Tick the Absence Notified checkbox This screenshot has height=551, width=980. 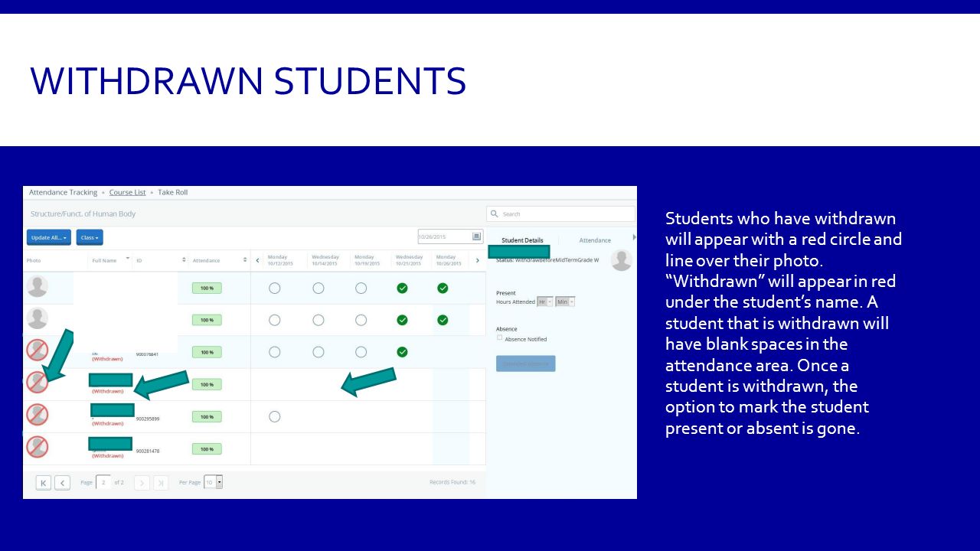[x=500, y=337]
